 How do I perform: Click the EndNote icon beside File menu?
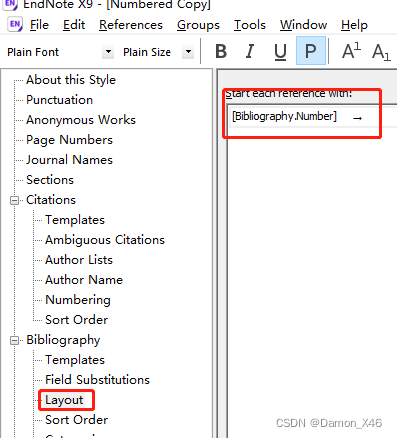[15, 24]
